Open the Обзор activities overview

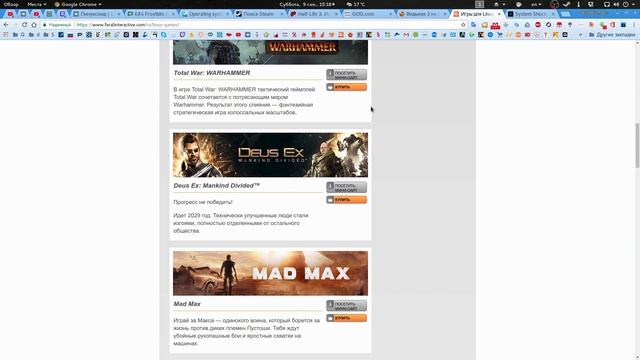[x=11, y=4]
